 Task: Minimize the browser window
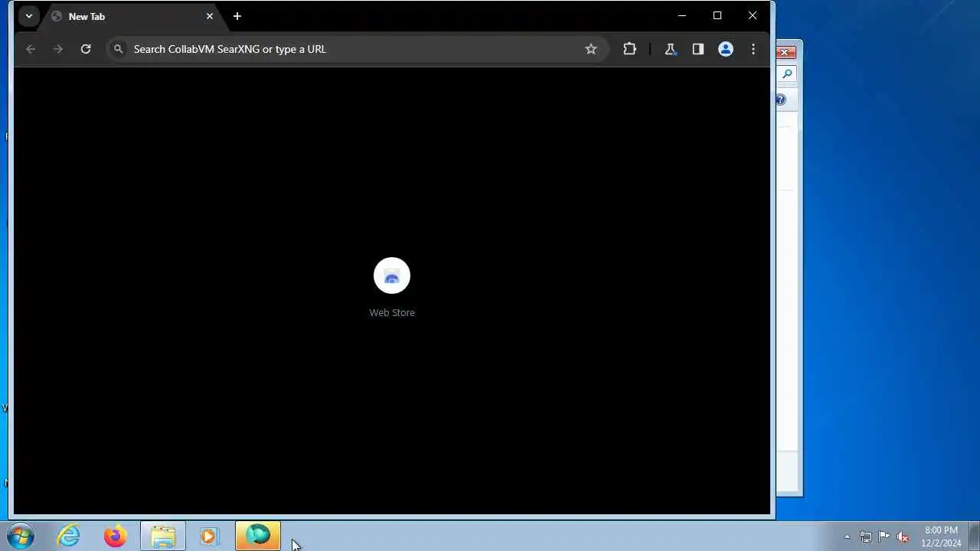(682, 16)
